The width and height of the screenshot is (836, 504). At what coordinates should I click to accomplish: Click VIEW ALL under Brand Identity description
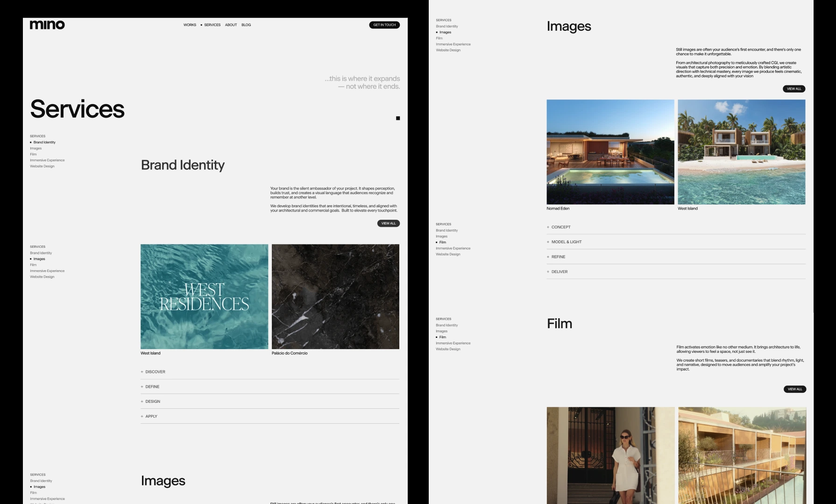click(389, 223)
